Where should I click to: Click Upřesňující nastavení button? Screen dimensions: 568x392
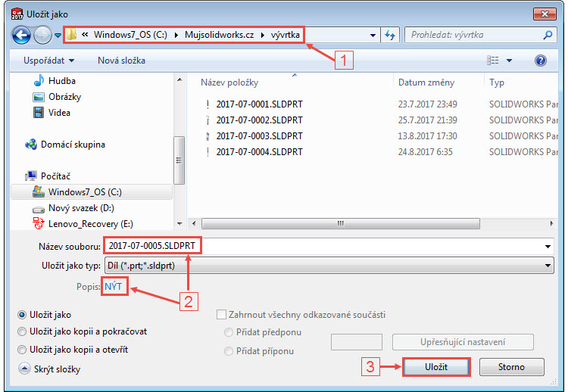click(463, 342)
